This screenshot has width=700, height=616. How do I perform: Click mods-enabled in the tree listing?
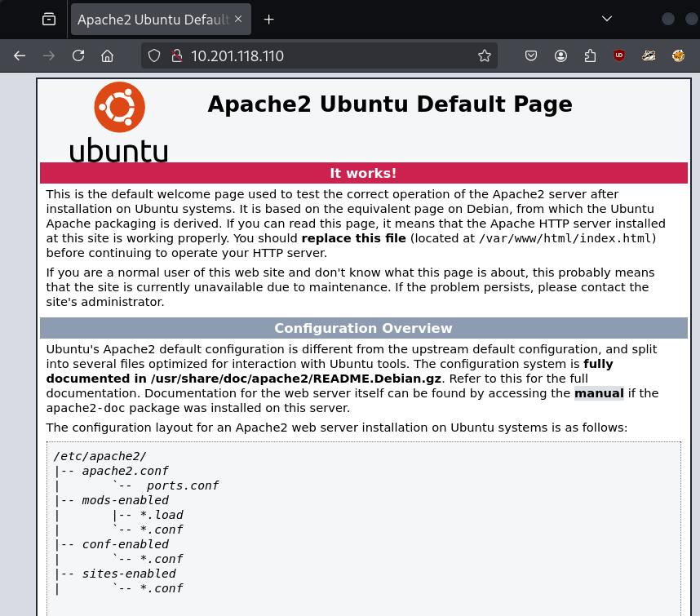point(125,500)
